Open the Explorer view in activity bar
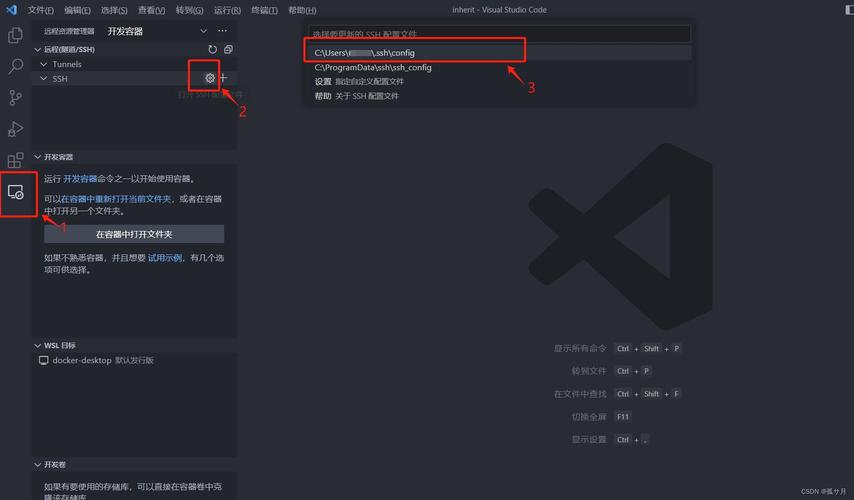The height and width of the screenshot is (500, 854). point(15,35)
